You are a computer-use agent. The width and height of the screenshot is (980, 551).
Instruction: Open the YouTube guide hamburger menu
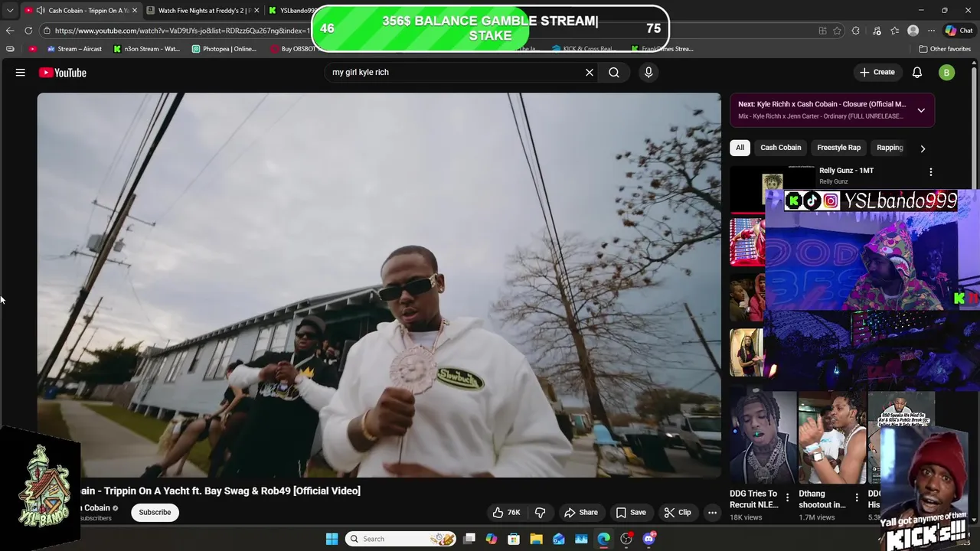[21, 73]
